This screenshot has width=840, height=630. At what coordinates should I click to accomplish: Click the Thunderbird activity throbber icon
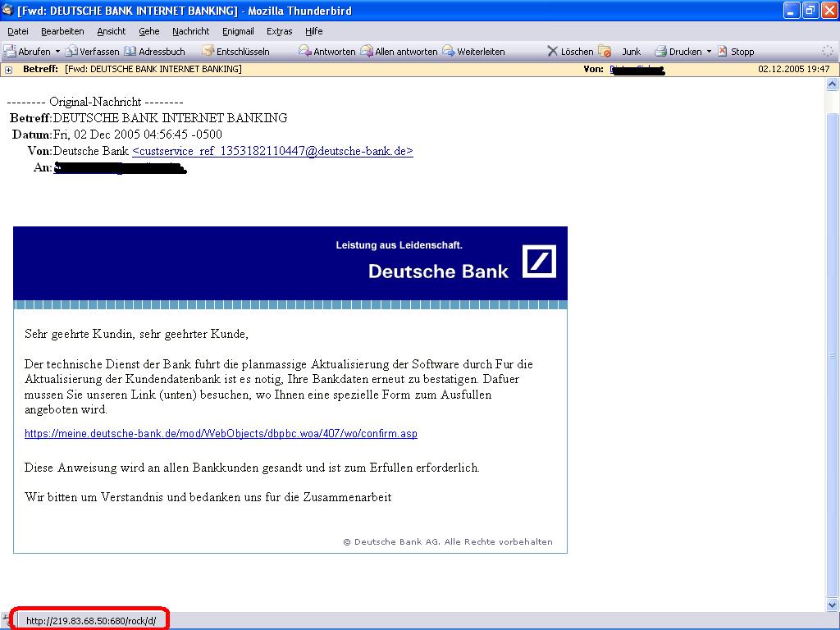click(828, 51)
